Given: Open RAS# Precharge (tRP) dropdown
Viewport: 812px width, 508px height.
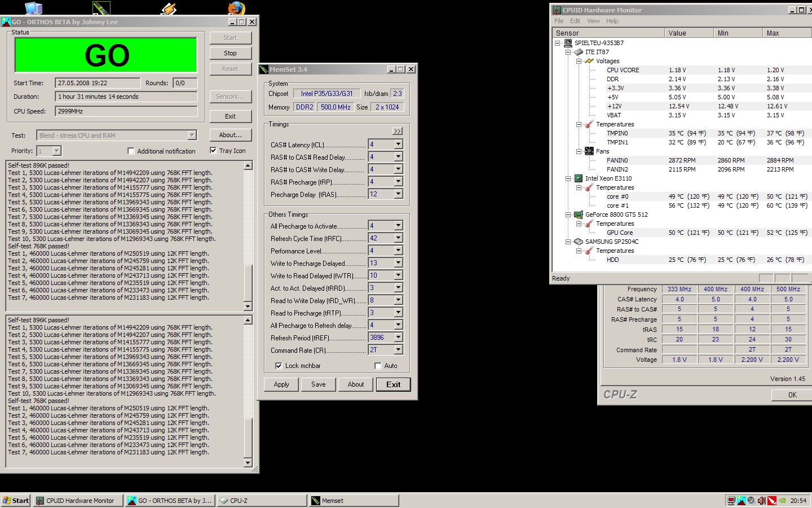Looking at the screenshot, I should coord(398,182).
